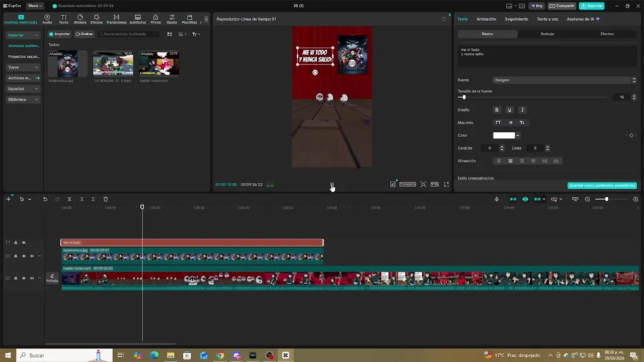Expand the Importar sidebar section
The width and height of the screenshot is (644, 362).
23,35
